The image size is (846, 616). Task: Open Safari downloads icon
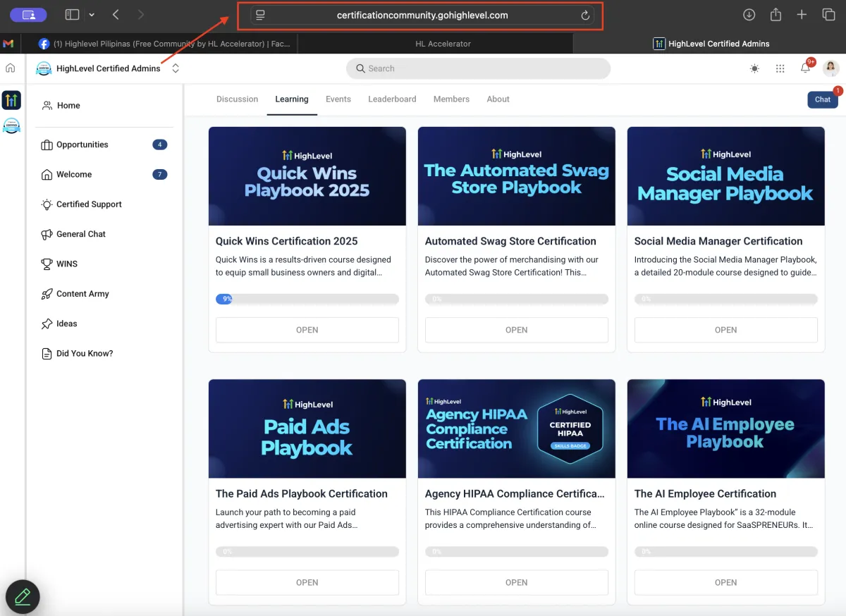[749, 15]
